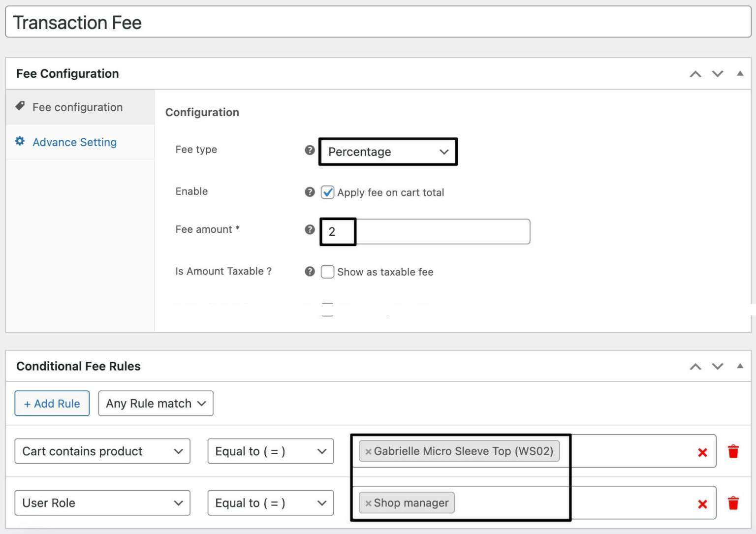Click the tag icon beside Fee configuration
756x534 pixels.
coord(20,105)
